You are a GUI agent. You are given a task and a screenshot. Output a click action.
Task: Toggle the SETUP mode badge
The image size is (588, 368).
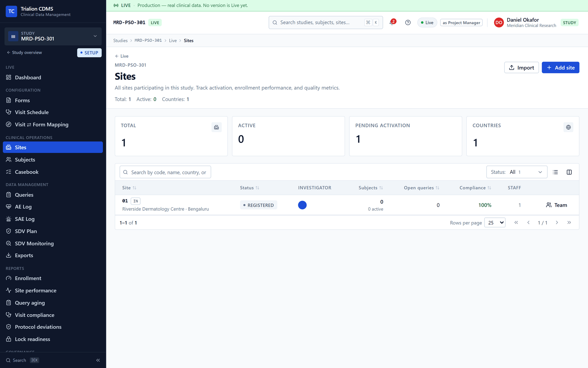(89, 53)
